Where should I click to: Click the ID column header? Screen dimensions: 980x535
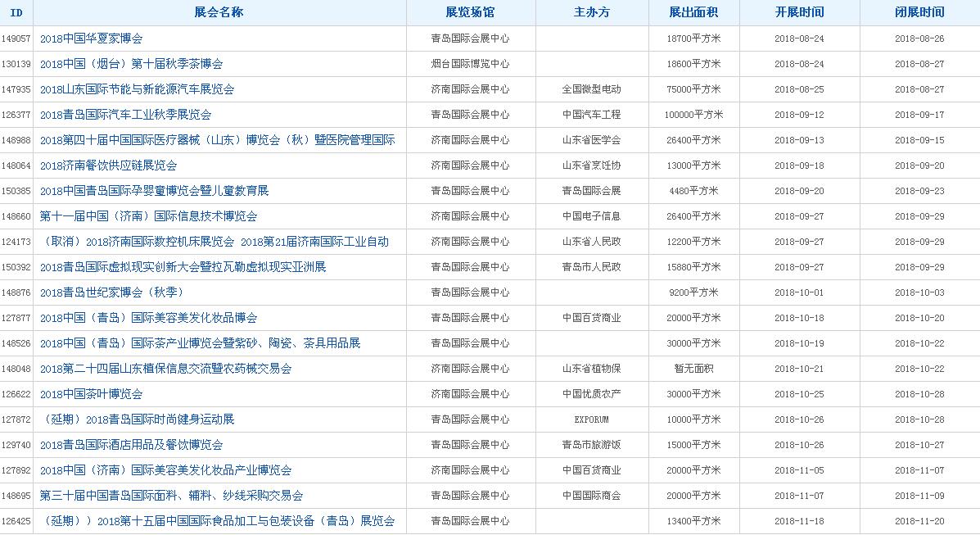17,12
